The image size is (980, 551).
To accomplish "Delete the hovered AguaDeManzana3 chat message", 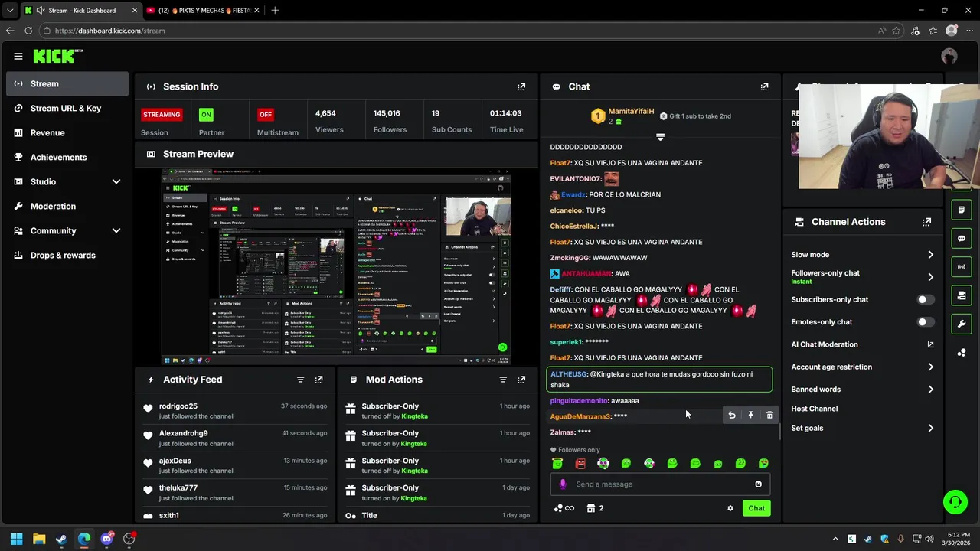I will (769, 415).
